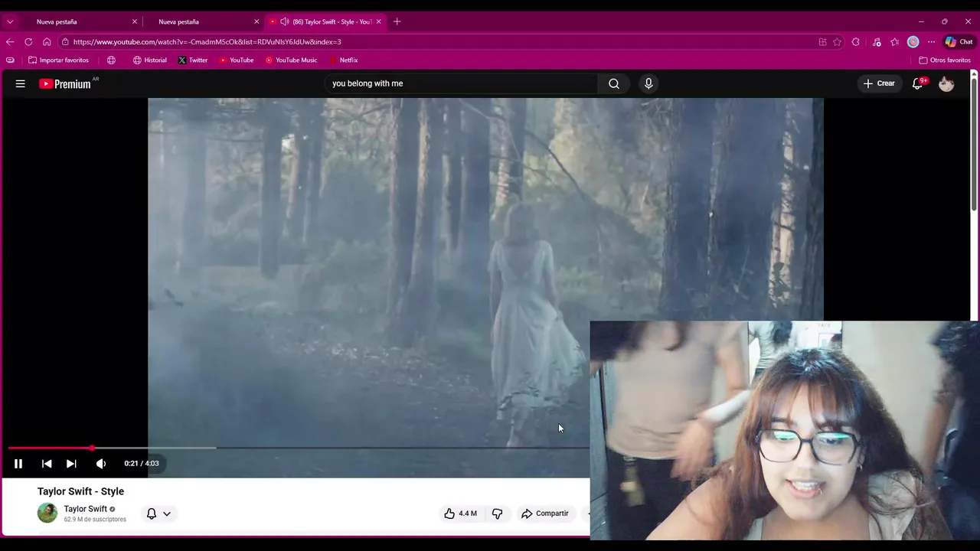The image size is (980, 551).
Task: Skip to the next video in playlist
Action: point(71,463)
